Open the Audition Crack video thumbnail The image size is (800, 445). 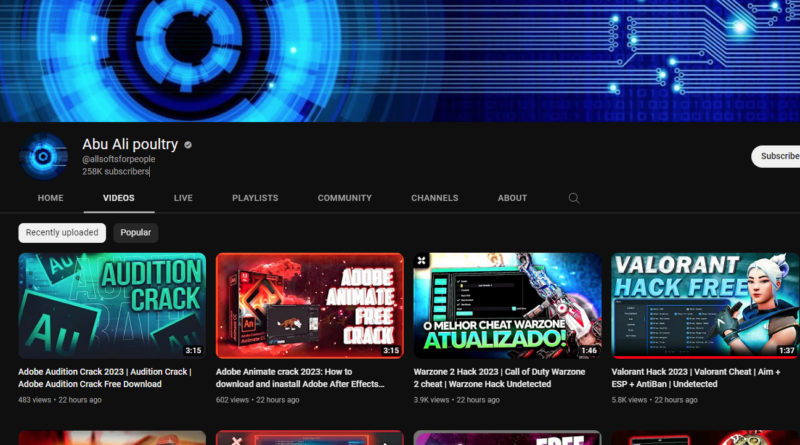(x=112, y=306)
